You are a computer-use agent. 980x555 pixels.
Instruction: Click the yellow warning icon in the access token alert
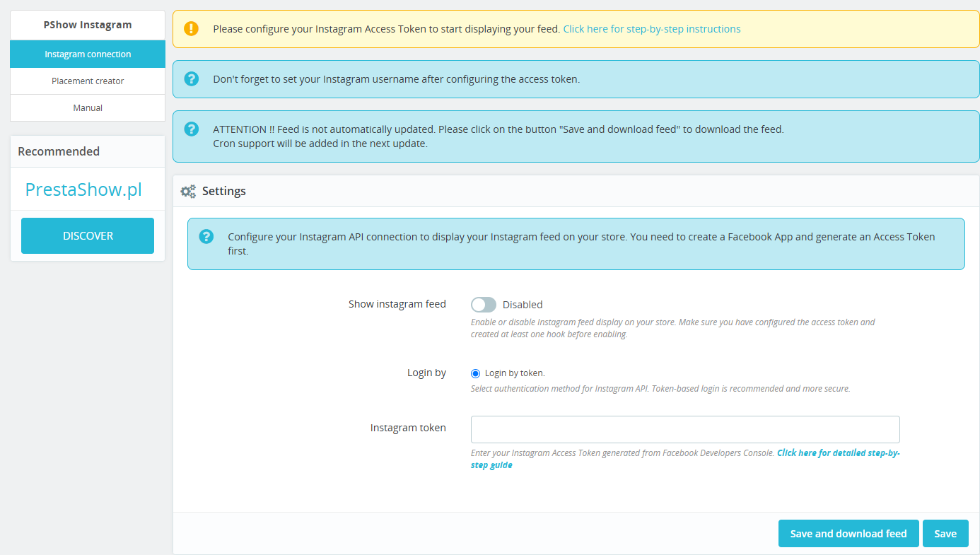(191, 29)
